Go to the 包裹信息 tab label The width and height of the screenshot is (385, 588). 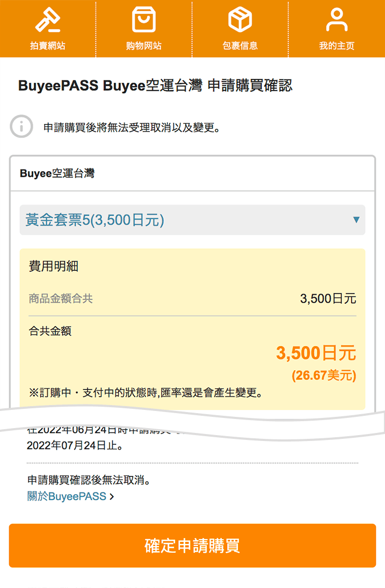240,46
